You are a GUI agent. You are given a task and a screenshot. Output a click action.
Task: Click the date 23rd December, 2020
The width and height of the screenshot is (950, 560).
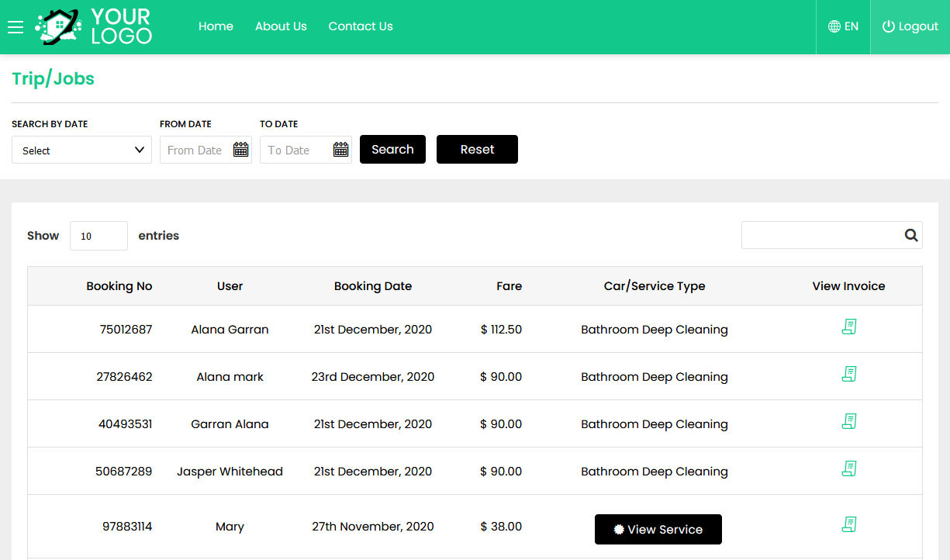pyautogui.click(x=373, y=377)
